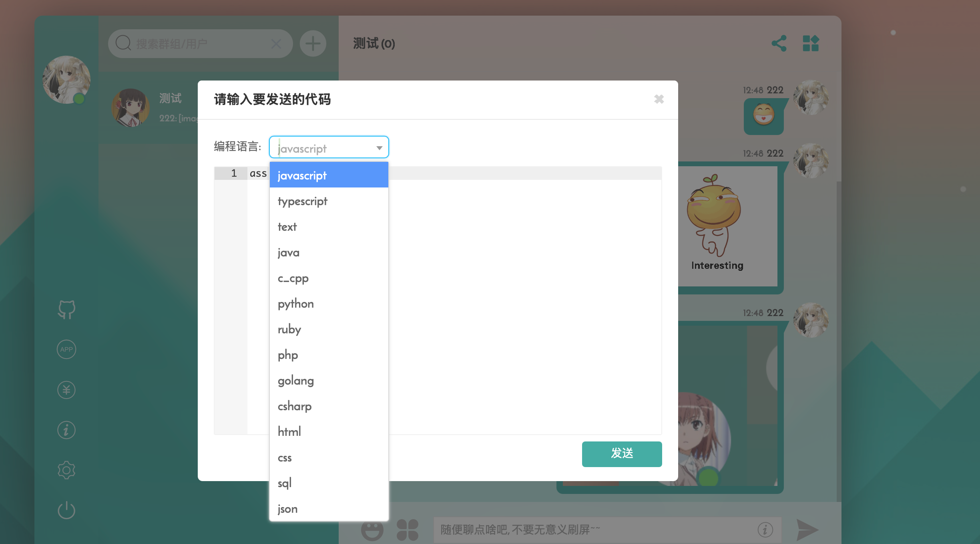Click the Interesting sticker image message
980x544 pixels.
click(717, 224)
